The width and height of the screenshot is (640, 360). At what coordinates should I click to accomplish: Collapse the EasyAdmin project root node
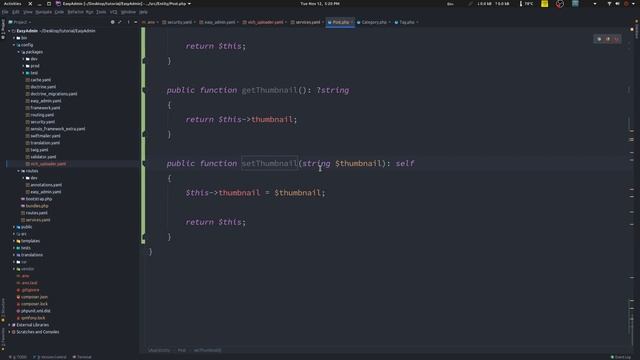coord(9,31)
